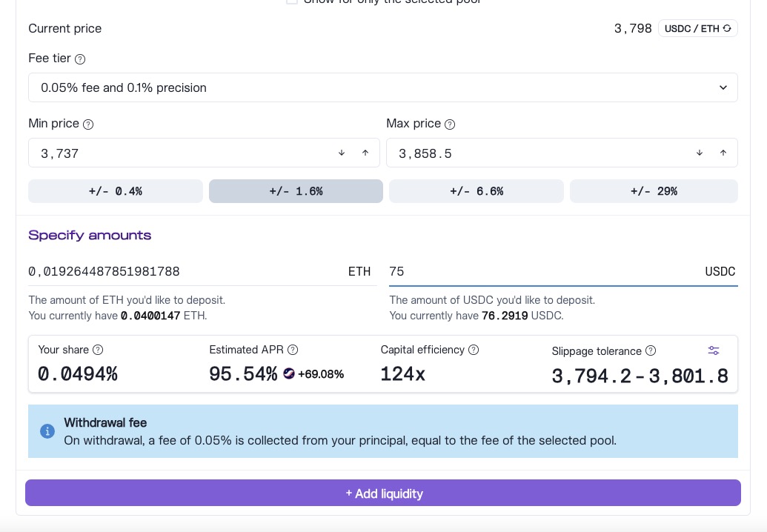This screenshot has height=532, width=767.
Task: Increase Min price with up arrow
Action: coord(365,153)
